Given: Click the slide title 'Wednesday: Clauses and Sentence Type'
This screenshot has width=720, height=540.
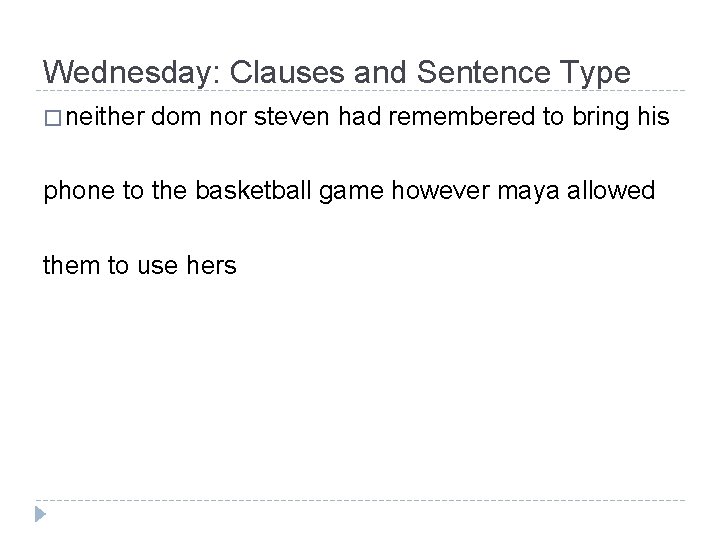Looking at the screenshot, I should coord(337,72).
